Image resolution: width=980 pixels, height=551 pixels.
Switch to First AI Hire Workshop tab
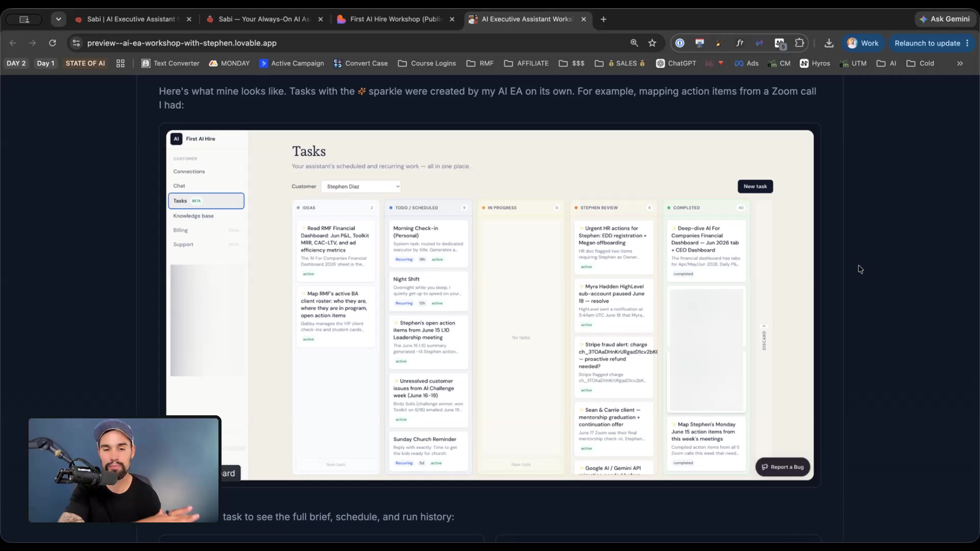tap(395, 19)
